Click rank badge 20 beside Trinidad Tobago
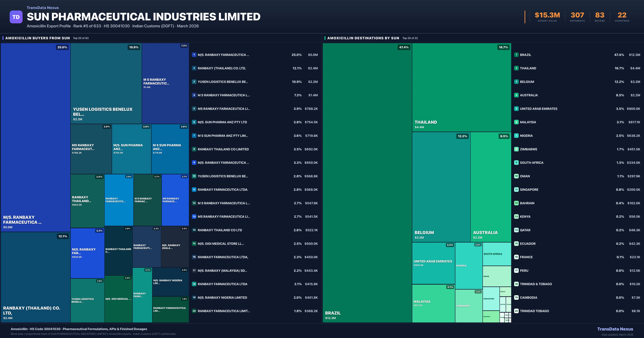Screen dimensions: 644x338 [516, 311]
